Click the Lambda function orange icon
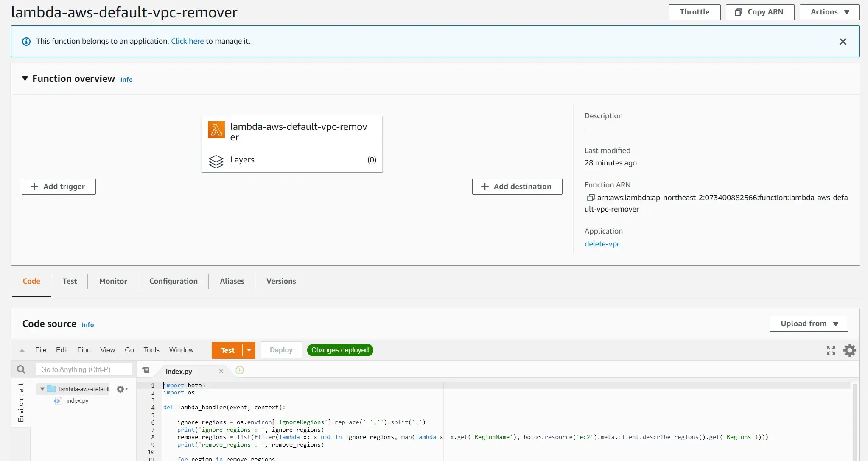Screen dimensions: 868x461 pos(216,130)
